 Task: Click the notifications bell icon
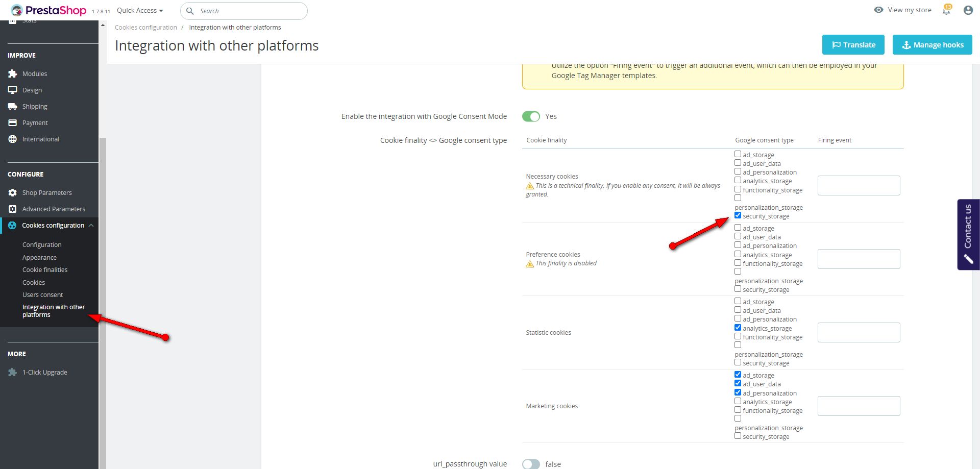point(946,11)
